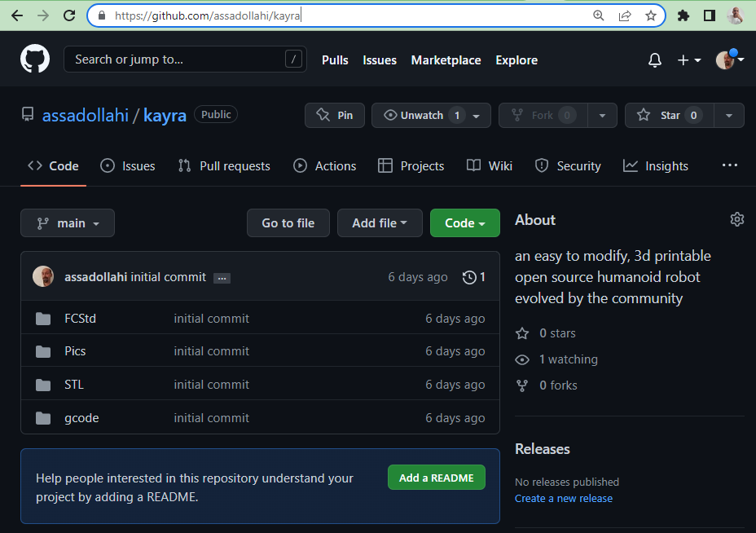Open Wiki tab
This screenshot has width=756, height=533.
click(490, 166)
